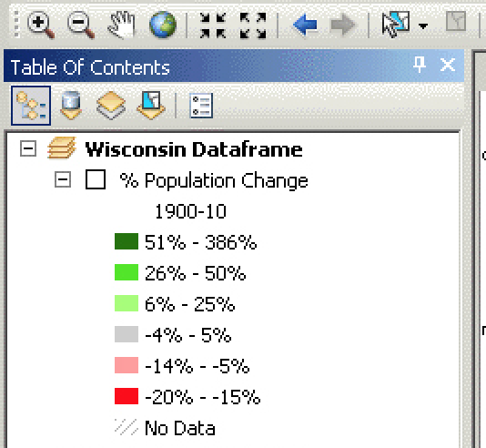This screenshot has height=448, width=486.
Task: Switch to List By Drawing Order view
Action: (31, 106)
